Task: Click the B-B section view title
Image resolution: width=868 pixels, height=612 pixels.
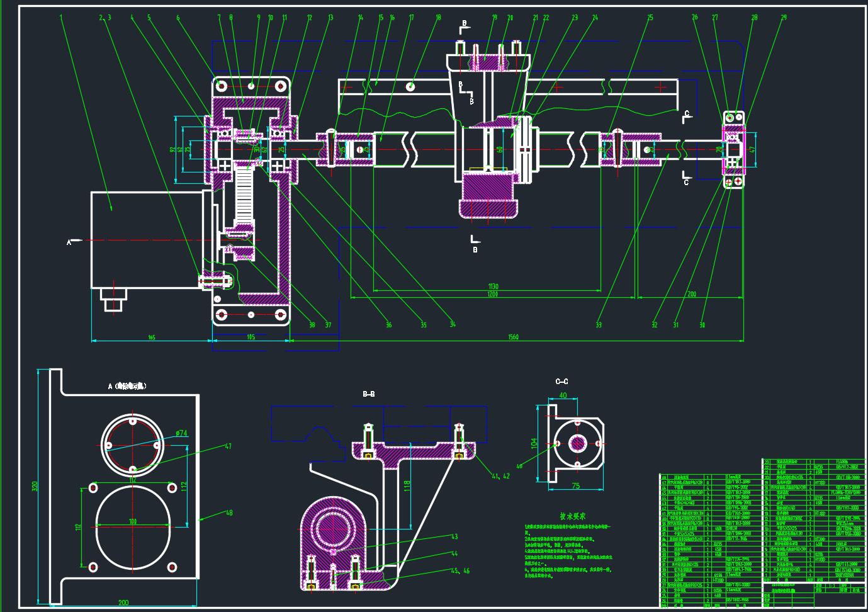Action: click(x=369, y=394)
